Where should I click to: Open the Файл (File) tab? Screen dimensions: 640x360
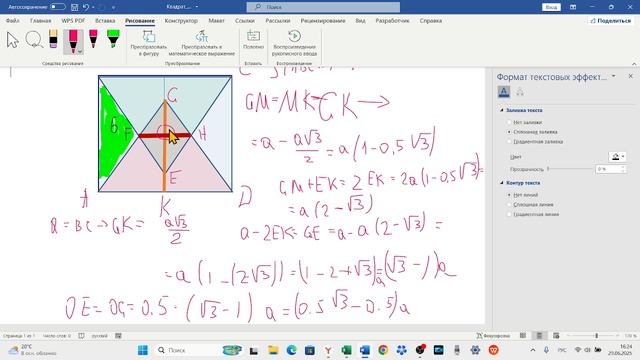(x=13, y=20)
